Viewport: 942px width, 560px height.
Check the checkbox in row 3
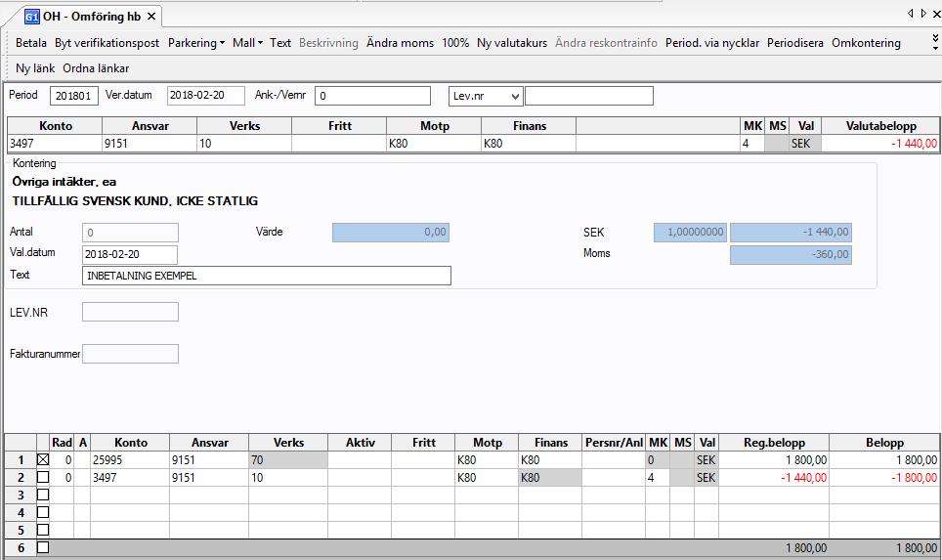(x=43, y=495)
